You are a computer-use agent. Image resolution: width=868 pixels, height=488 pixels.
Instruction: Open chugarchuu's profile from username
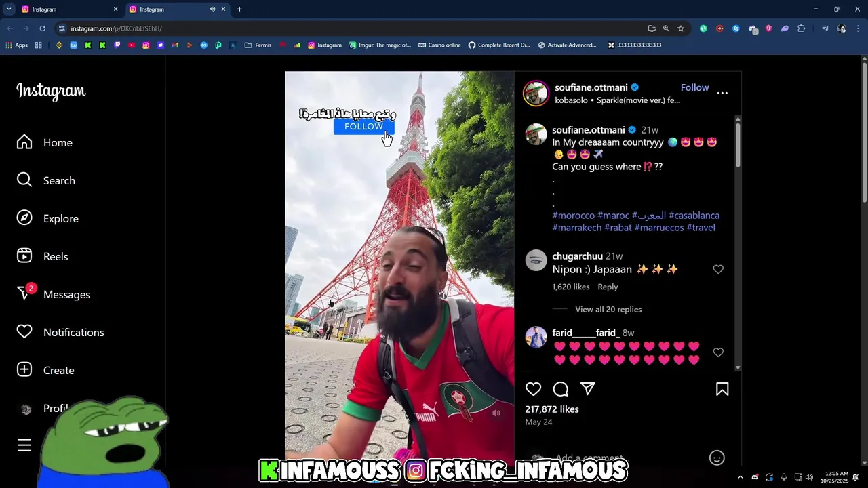[577, 256]
